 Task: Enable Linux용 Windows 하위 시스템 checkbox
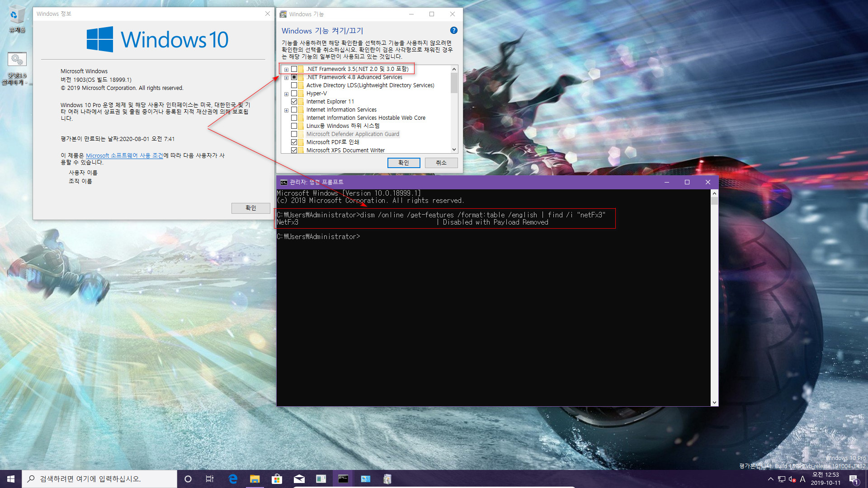point(294,126)
